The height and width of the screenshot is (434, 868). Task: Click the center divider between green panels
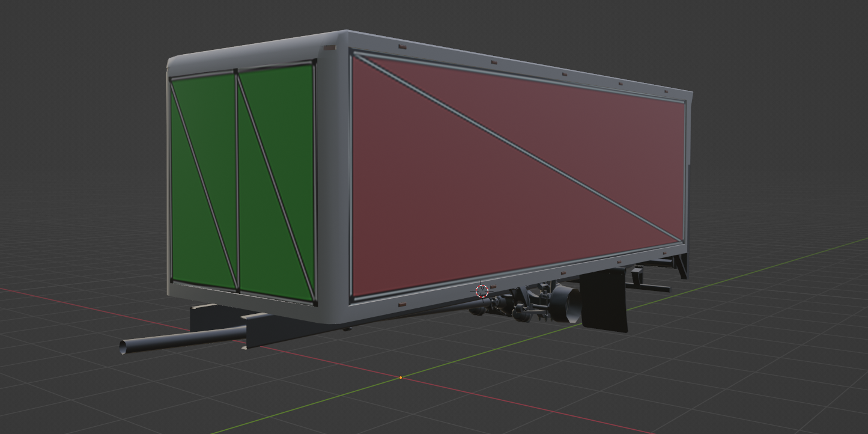coord(237,180)
